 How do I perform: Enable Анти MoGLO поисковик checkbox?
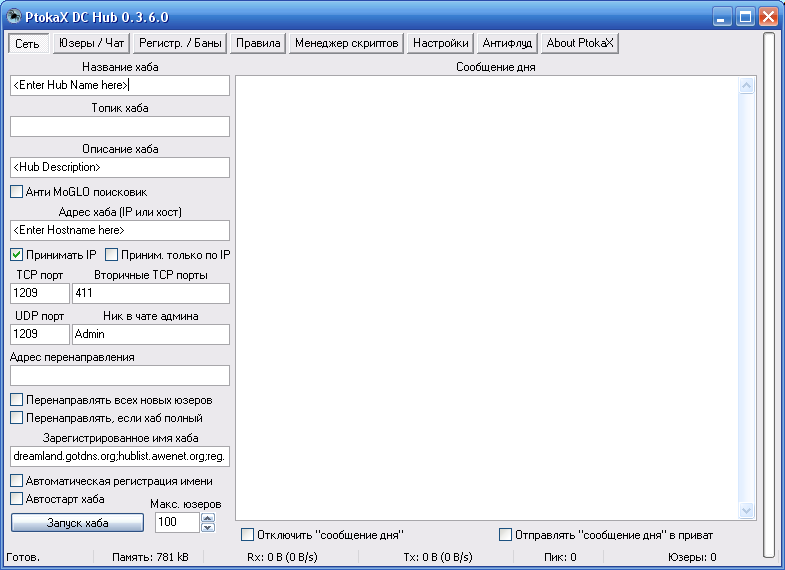tap(17, 192)
